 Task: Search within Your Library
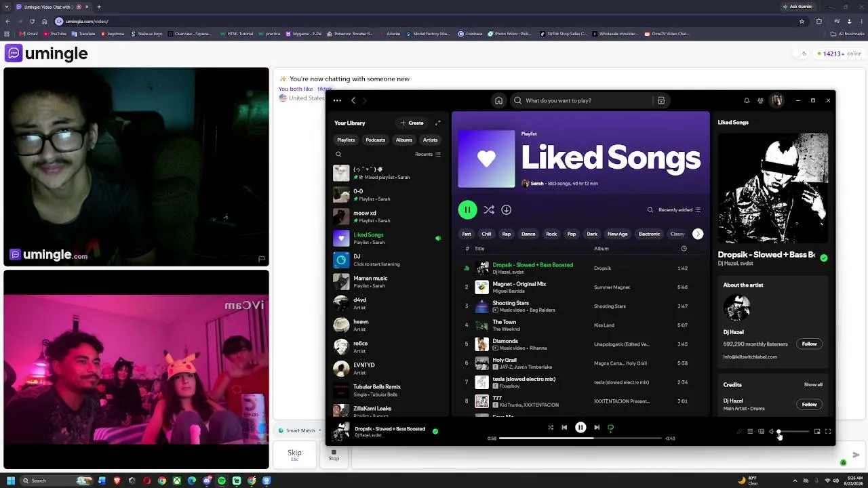tap(338, 154)
